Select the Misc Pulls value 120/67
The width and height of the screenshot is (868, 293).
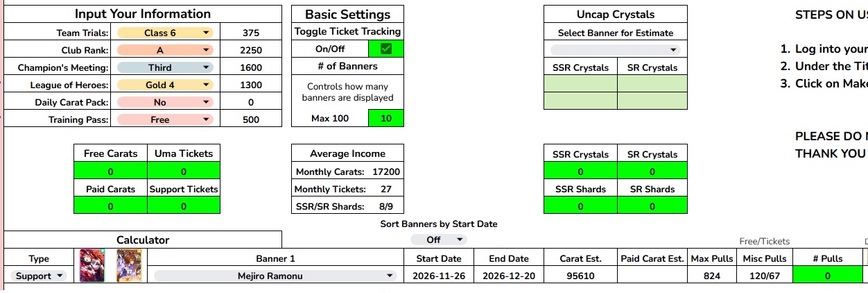point(764,276)
